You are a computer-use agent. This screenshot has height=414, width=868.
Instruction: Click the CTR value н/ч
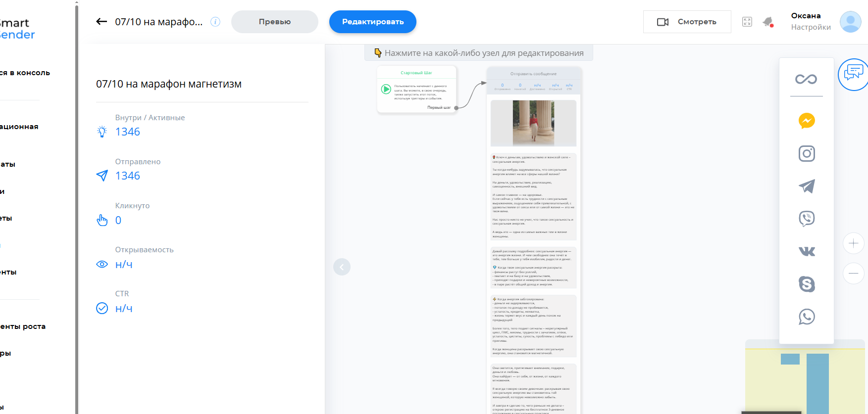click(x=124, y=308)
